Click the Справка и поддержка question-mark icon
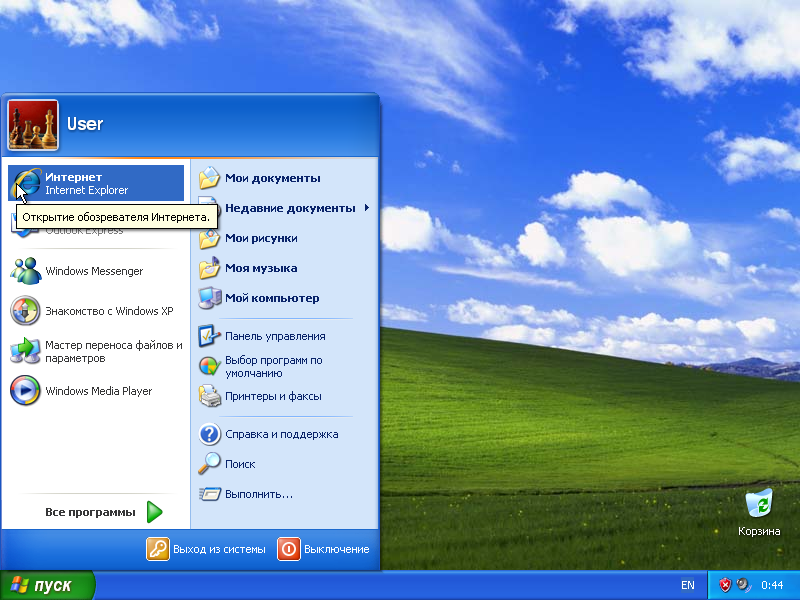This screenshot has width=800, height=600. pyautogui.click(x=209, y=434)
